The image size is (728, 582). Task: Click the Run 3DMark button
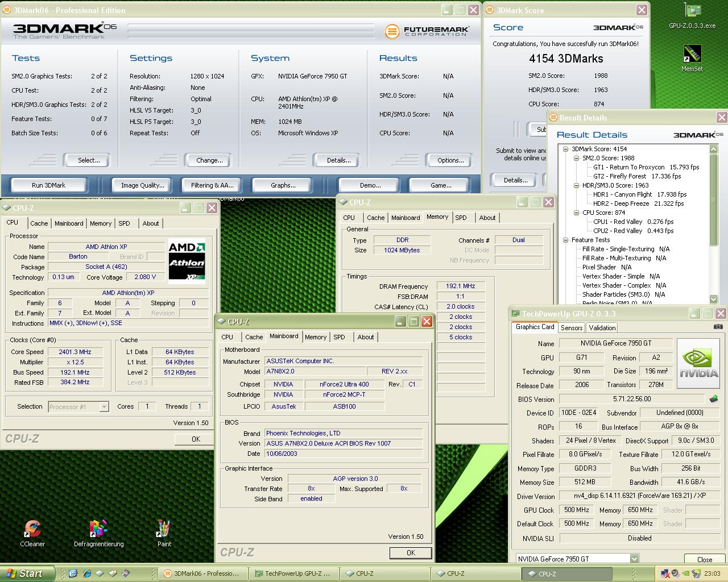(x=48, y=185)
